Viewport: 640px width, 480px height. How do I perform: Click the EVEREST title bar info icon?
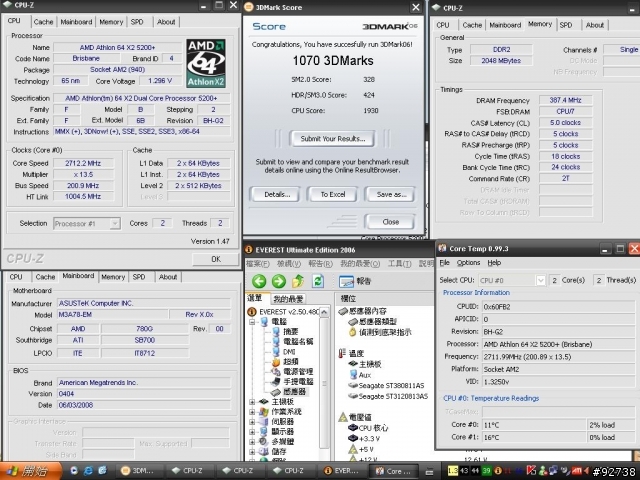point(249,250)
